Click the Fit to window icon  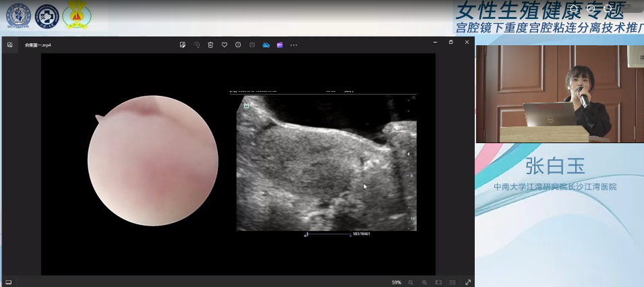pyautogui.click(x=438, y=282)
